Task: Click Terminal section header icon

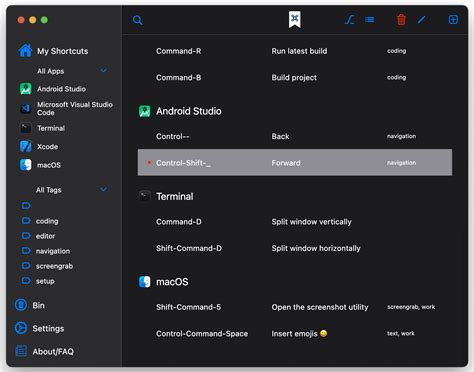Action: pos(145,196)
